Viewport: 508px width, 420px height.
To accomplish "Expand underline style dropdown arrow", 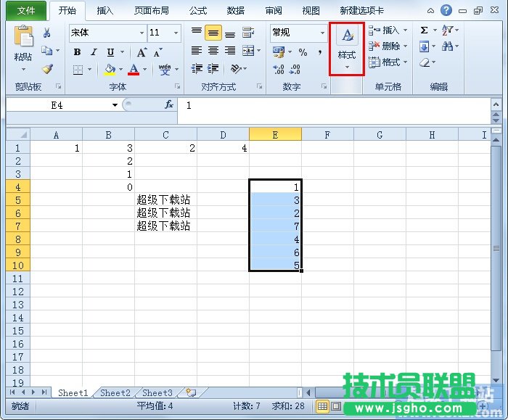I will (x=122, y=52).
